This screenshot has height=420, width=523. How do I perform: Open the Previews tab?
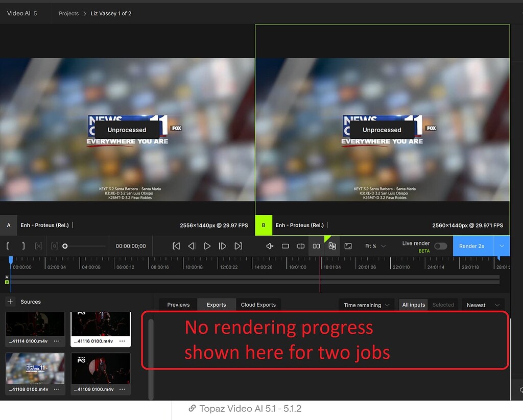(178, 304)
